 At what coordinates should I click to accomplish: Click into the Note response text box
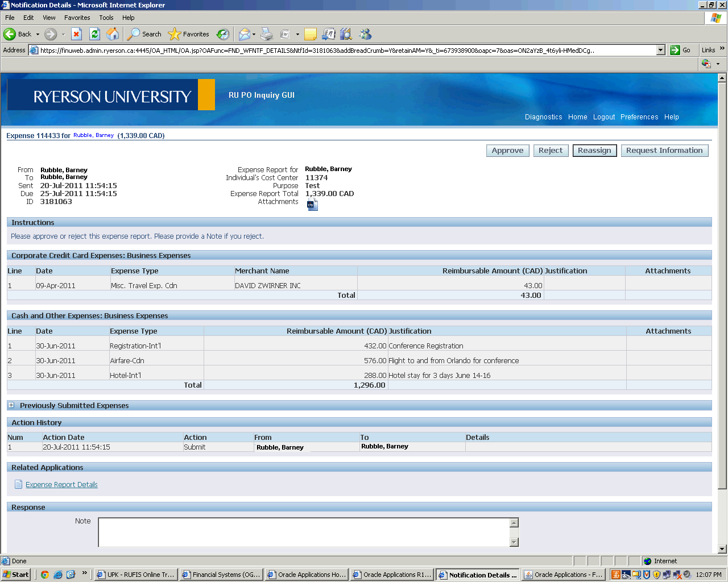(x=304, y=532)
